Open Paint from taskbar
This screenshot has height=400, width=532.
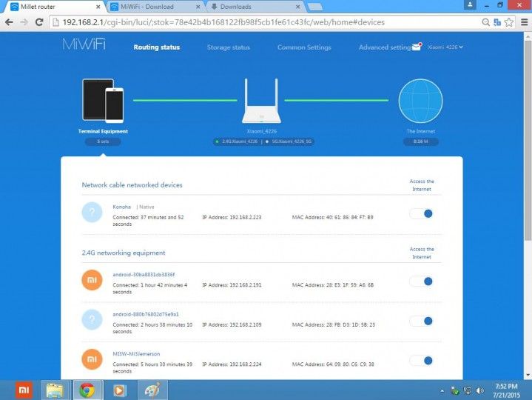(152, 390)
